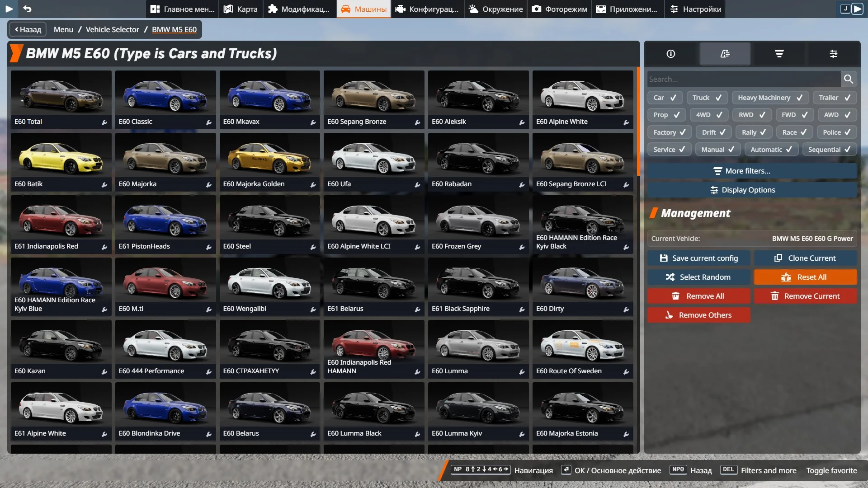Click the wrench icon on E60 Frozen Grey
The width and height of the screenshot is (868, 488).
[522, 247]
